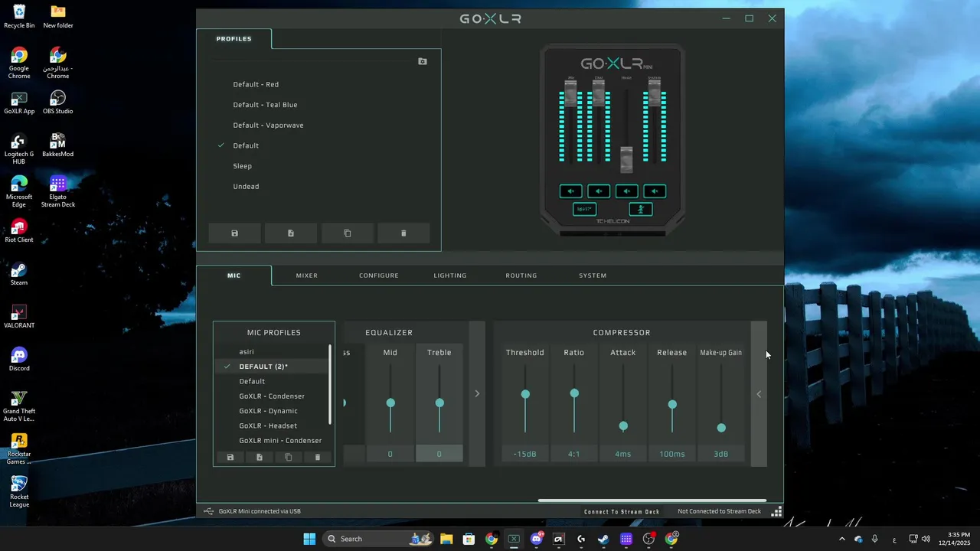Click the Make-up Gain slider handle
Screen dimensions: 980x551
721,428
